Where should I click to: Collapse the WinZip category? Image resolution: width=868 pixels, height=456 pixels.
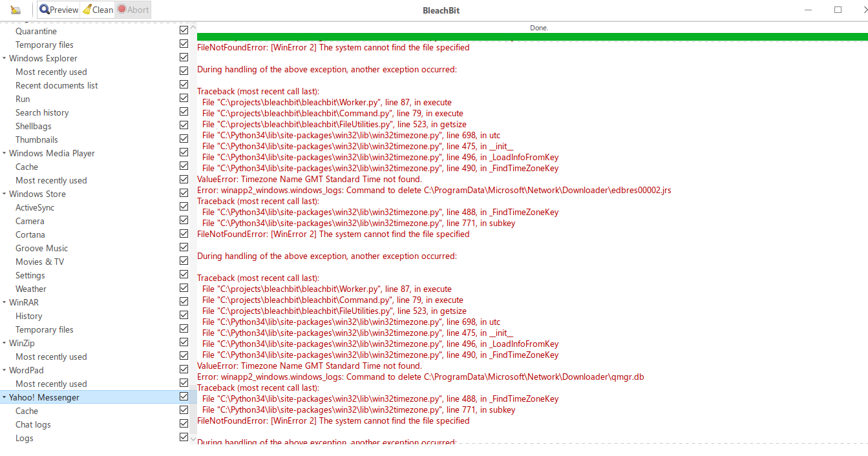(x=5, y=343)
